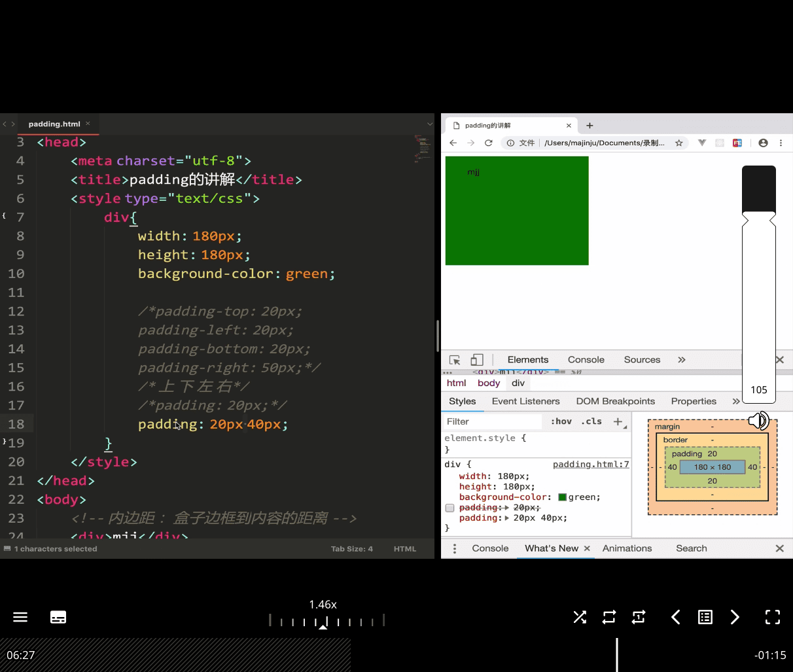
Task: Open HTML syntax selector in status bar
Action: pos(405,549)
